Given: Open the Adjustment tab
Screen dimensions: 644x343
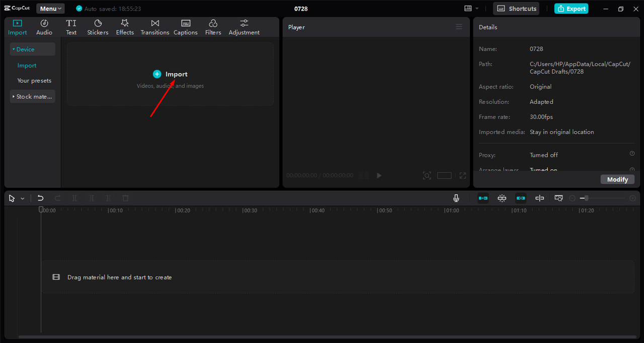Looking at the screenshot, I should coord(244,27).
